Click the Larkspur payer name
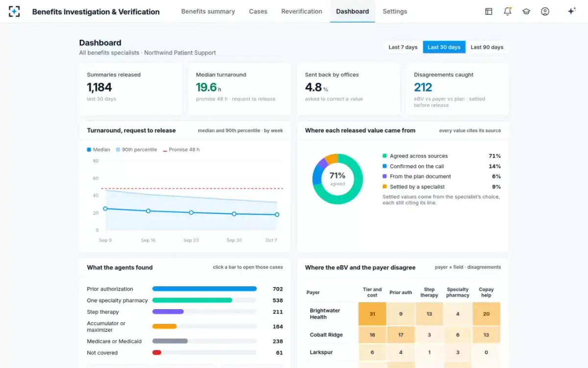Screen dimensions: 588x368 coord(321,352)
